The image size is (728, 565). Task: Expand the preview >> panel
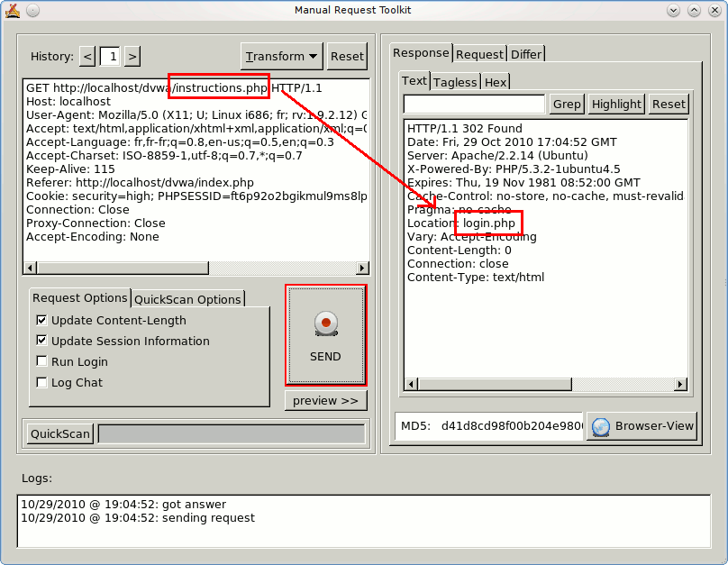325,400
